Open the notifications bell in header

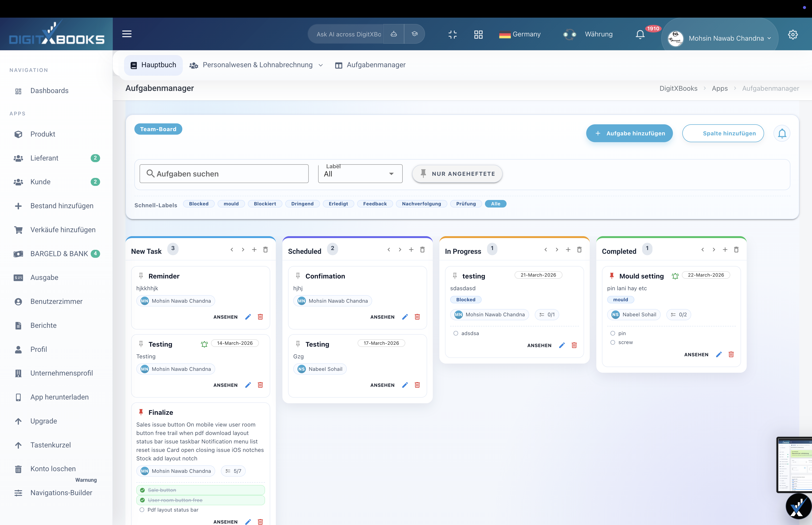click(x=640, y=35)
